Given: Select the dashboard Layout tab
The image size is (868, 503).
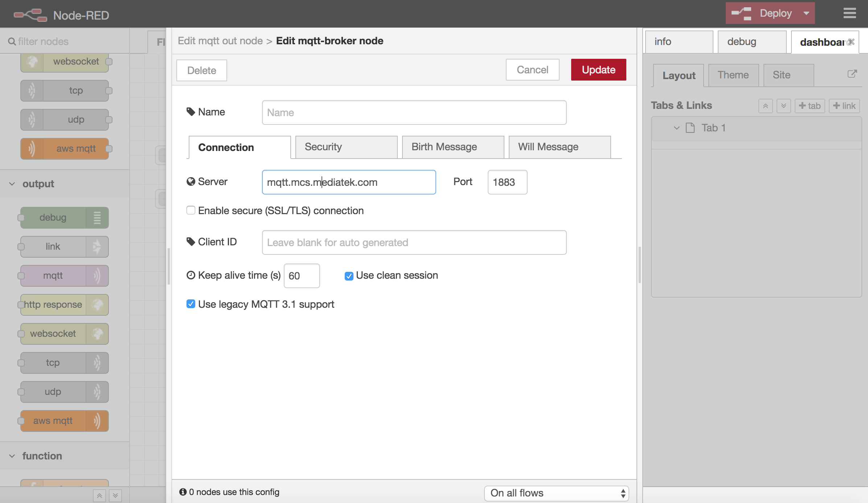Looking at the screenshot, I should click(x=679, y=75).
